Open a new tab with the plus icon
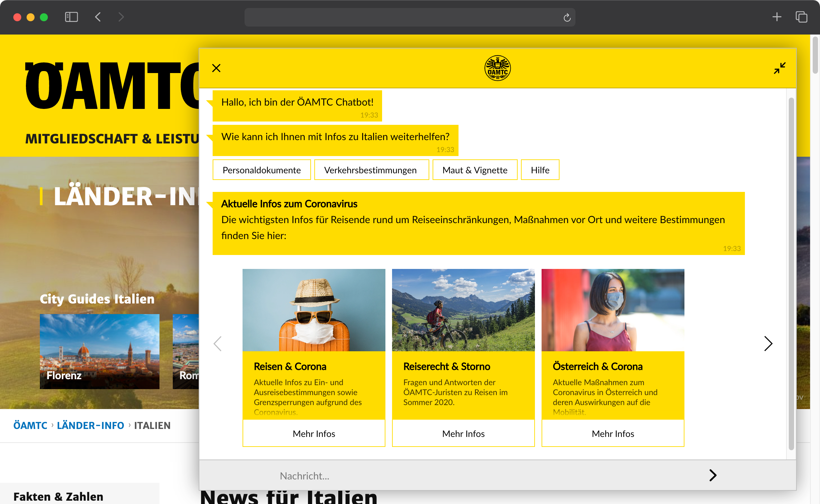Viewport: 820px width, 504px height. [x=777, y=17]
